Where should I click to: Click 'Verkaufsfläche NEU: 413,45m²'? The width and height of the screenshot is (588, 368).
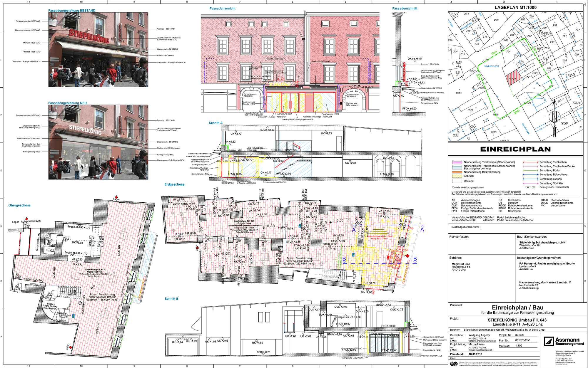pos(473,220)
